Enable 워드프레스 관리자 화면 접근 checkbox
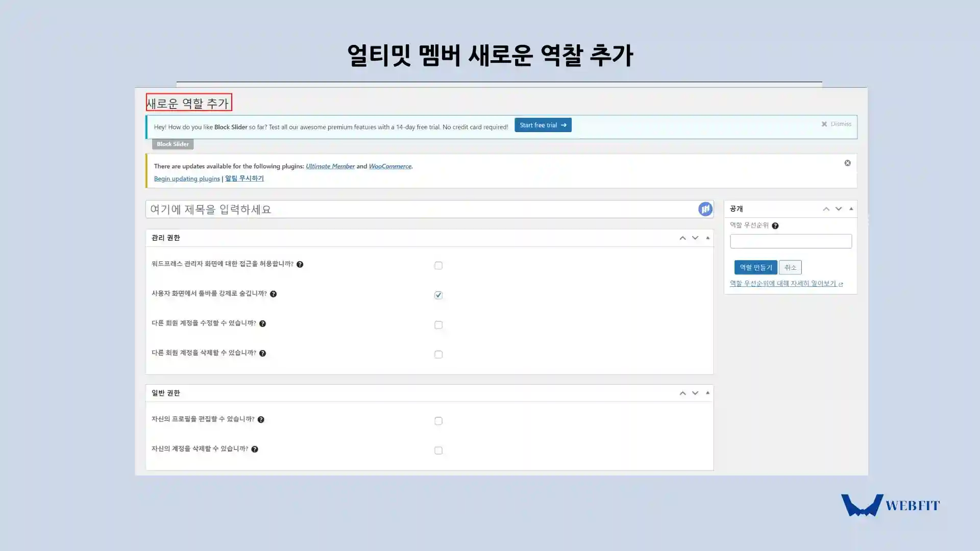 tap(438, 265)
